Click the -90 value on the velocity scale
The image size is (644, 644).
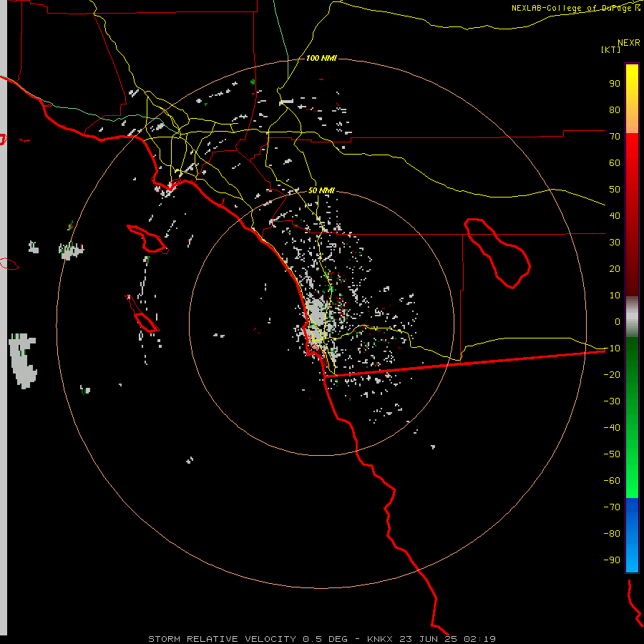(x=612, y=560)
